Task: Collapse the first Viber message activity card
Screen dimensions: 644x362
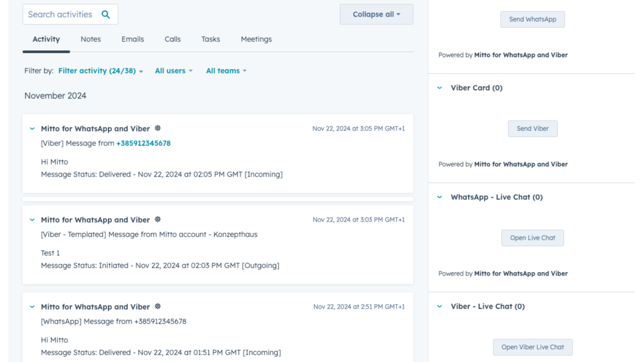Action: (x=32, y=128)
